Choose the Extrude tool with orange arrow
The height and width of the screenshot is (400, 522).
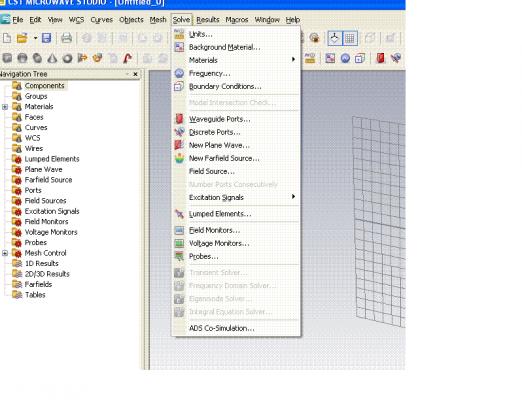tap(82, 58)
